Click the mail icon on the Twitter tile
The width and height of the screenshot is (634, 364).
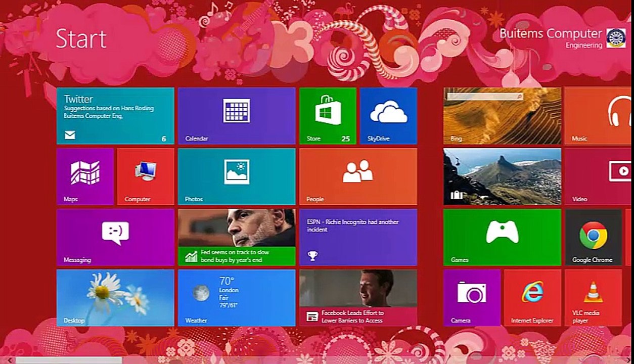(70, 135)
